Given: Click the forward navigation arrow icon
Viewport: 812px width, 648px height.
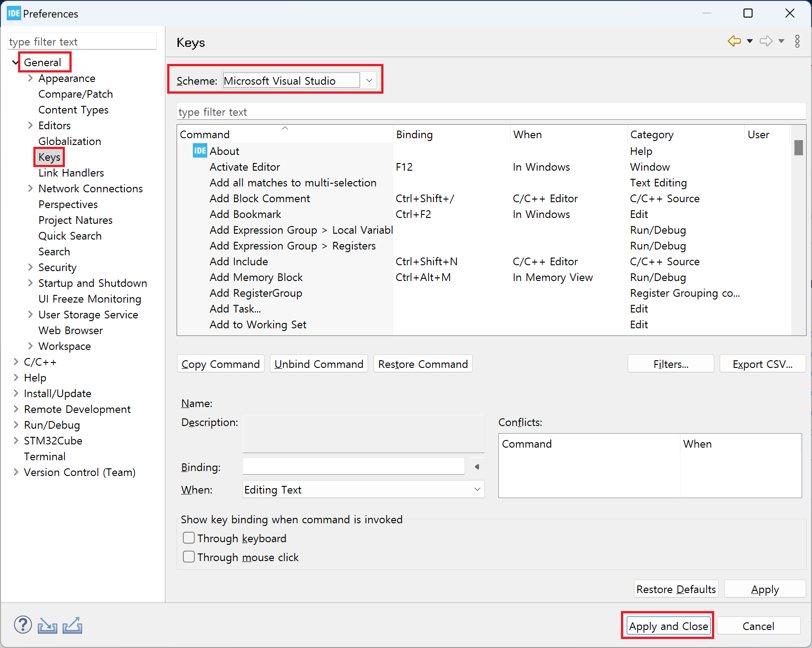Looking at the screenshot, I should point(766,41).
